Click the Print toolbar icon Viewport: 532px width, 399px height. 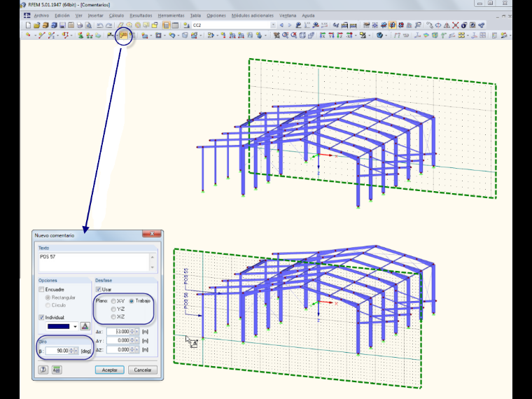point(80,25)
